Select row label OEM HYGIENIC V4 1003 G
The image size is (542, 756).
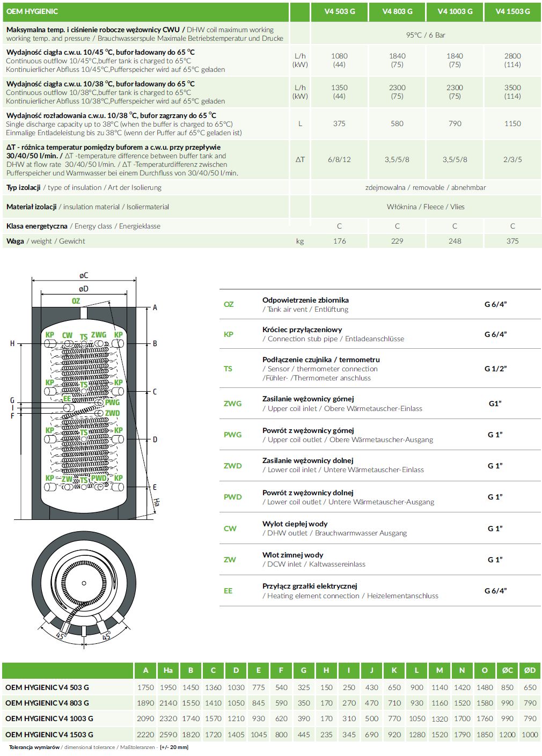[x=49, y=718]
